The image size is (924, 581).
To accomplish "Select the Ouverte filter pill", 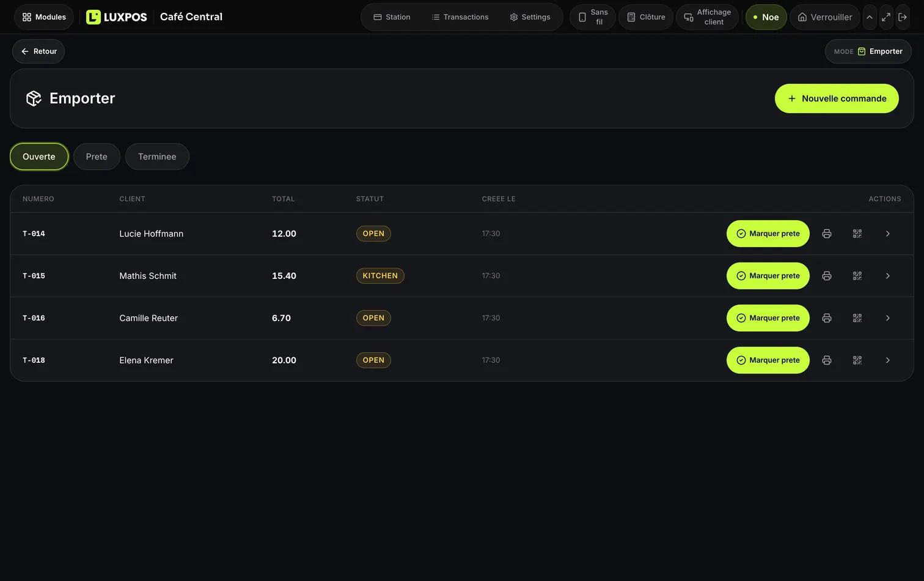I will coord(39,157).
